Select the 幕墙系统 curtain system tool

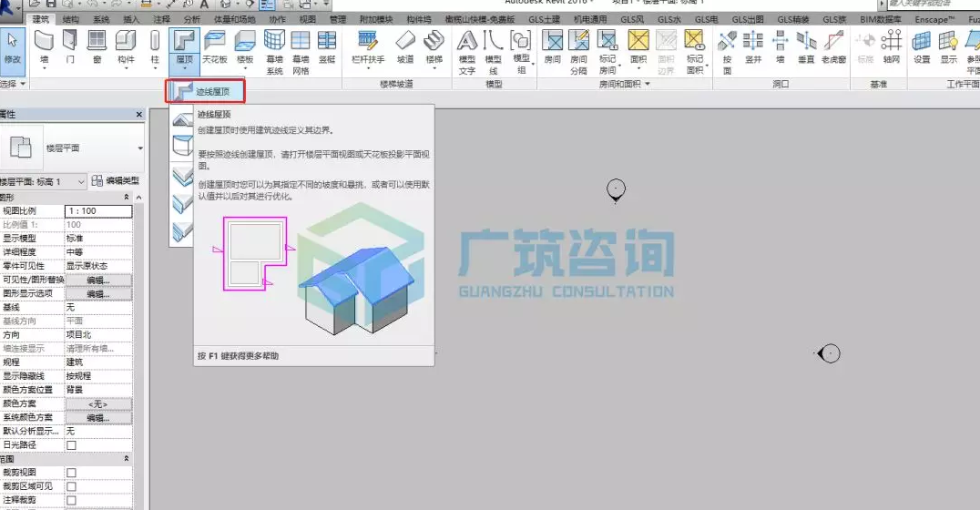point(274,51)
